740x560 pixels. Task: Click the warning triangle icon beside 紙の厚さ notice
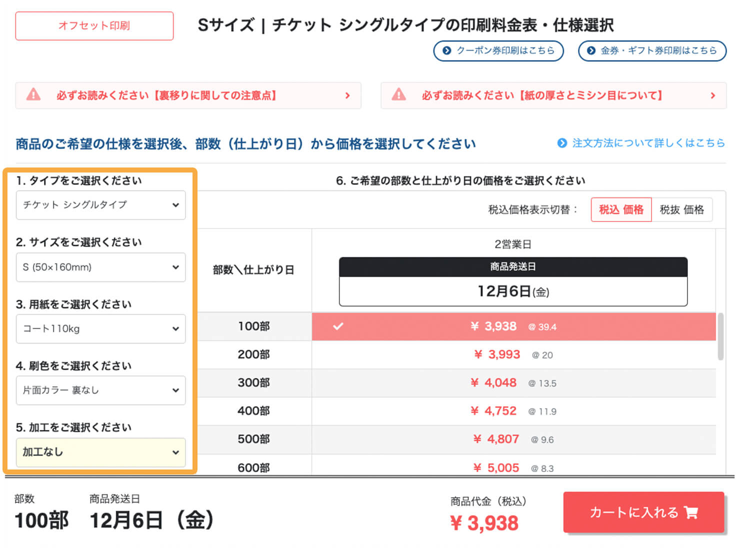(x=399, y=95)
